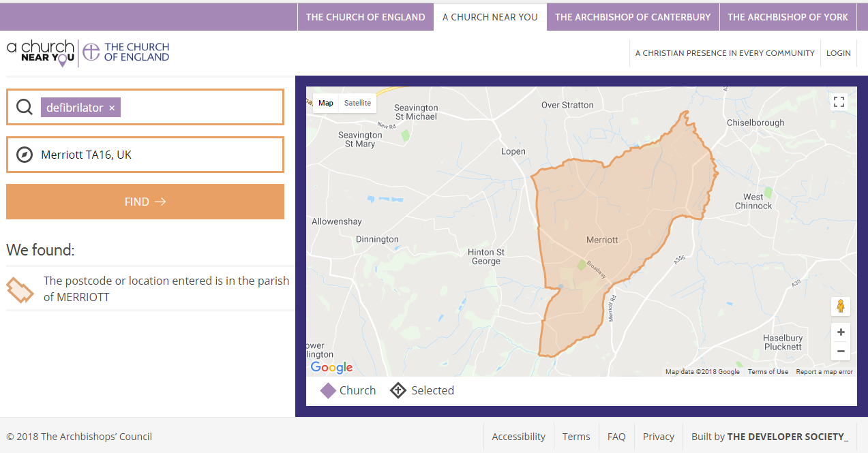Click the search magnifier icon
This screenshot has width=868, height=453.
(x=25, y=108)
